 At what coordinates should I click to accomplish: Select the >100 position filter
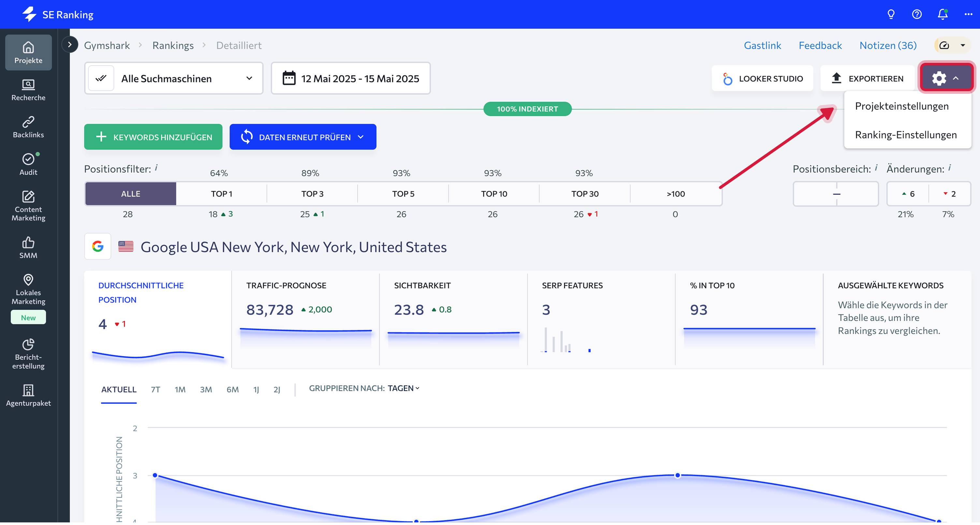point(676,194)
